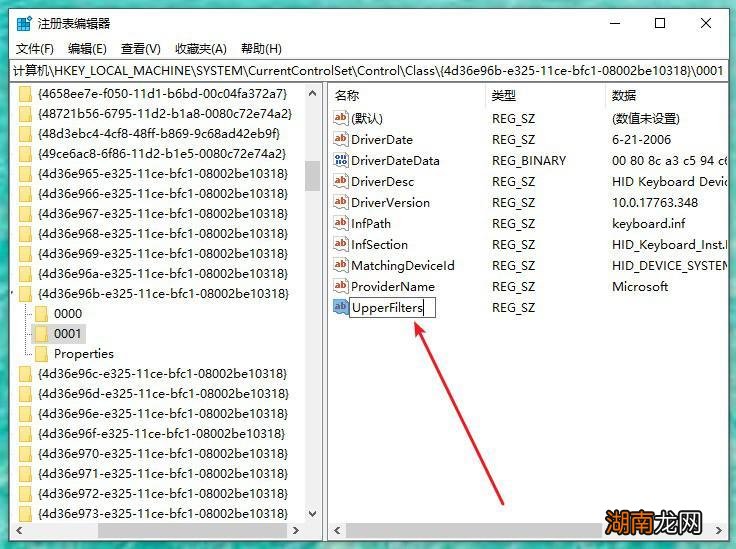Select key {4d36e968-e325-11ce-bfc1-08002be10318}
Viewport: 736px width, 549px height.
click(163, 234)
